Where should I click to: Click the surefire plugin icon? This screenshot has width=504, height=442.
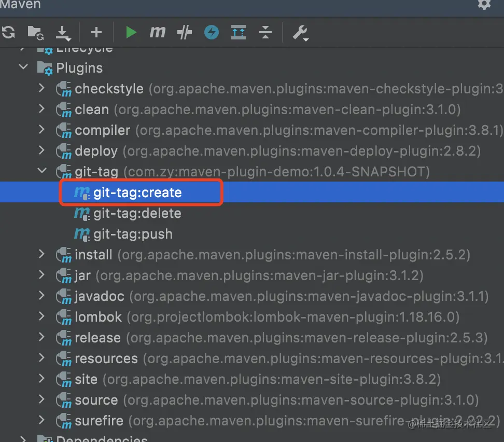coord(64,421)
